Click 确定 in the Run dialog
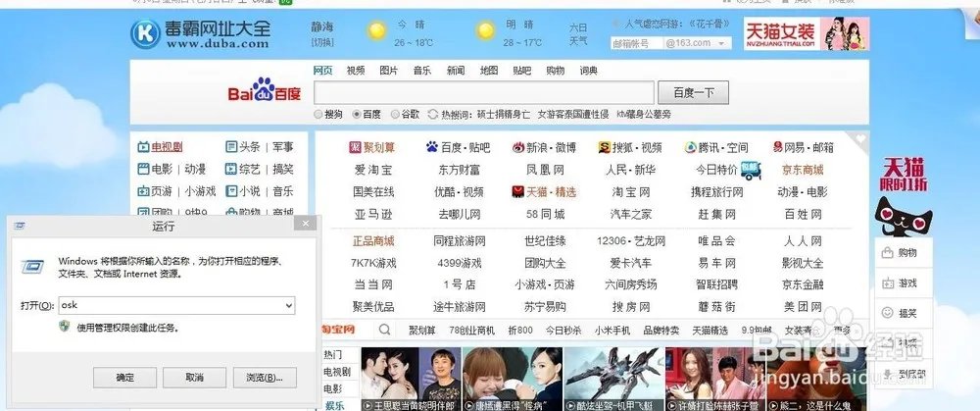The height and width of the screenshot is (411, 980). 125,378
